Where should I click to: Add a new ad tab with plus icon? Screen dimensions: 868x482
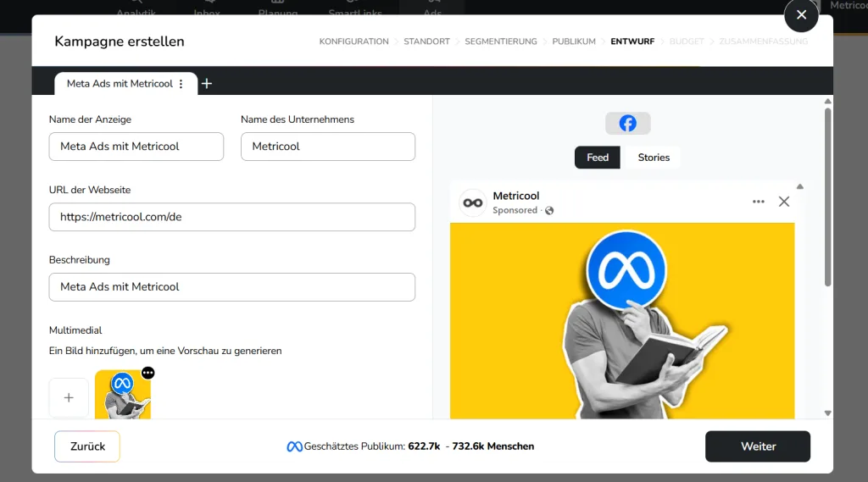click(207, 83)
